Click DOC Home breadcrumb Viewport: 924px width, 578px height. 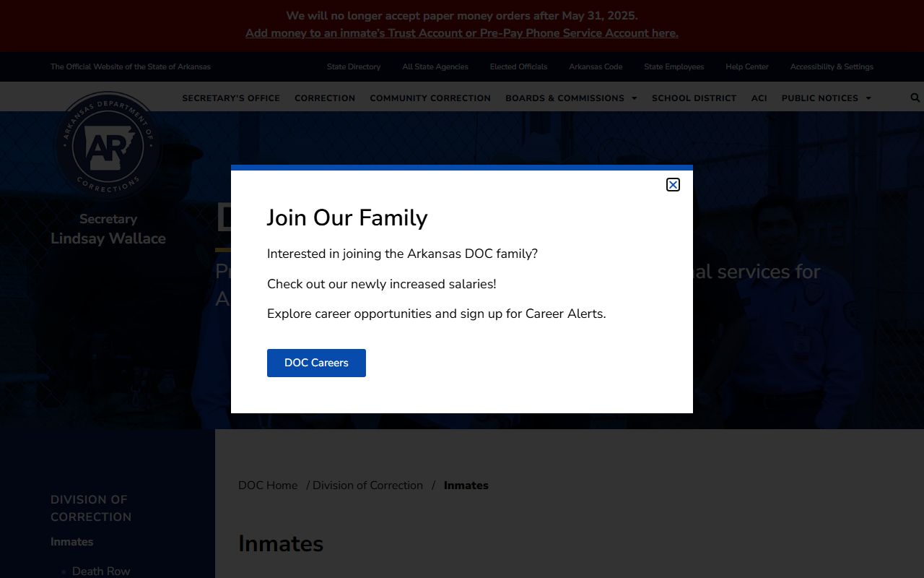268,486
